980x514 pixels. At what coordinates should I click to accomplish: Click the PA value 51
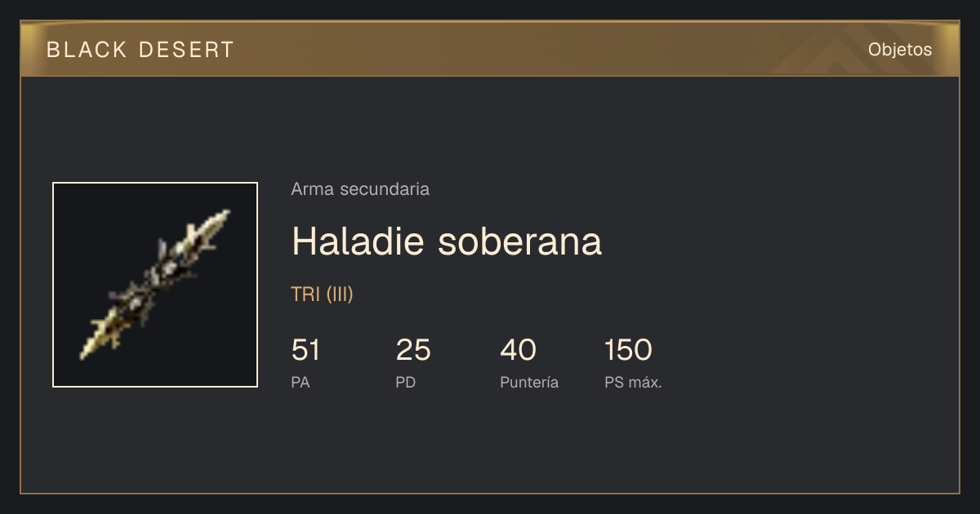click(x=306, y=350)
